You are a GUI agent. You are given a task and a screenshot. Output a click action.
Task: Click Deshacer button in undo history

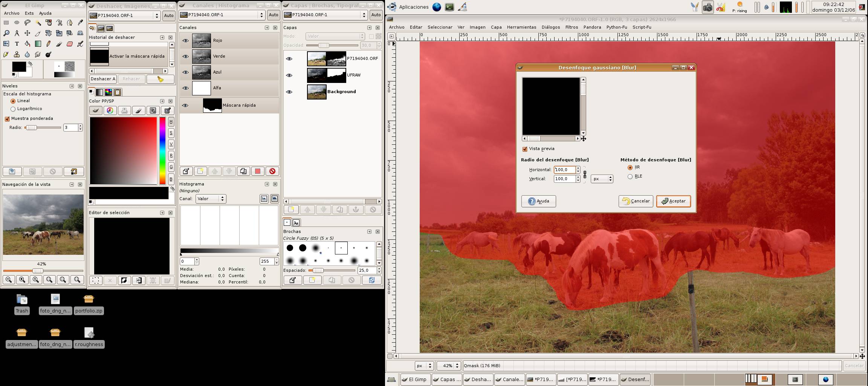pos(103,79)
